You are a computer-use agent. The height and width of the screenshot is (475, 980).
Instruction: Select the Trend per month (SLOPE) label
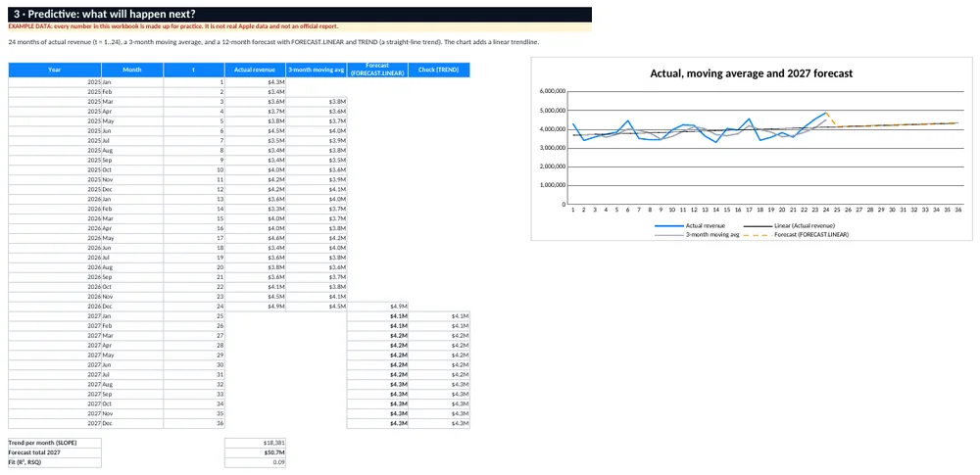pos(54,443)
